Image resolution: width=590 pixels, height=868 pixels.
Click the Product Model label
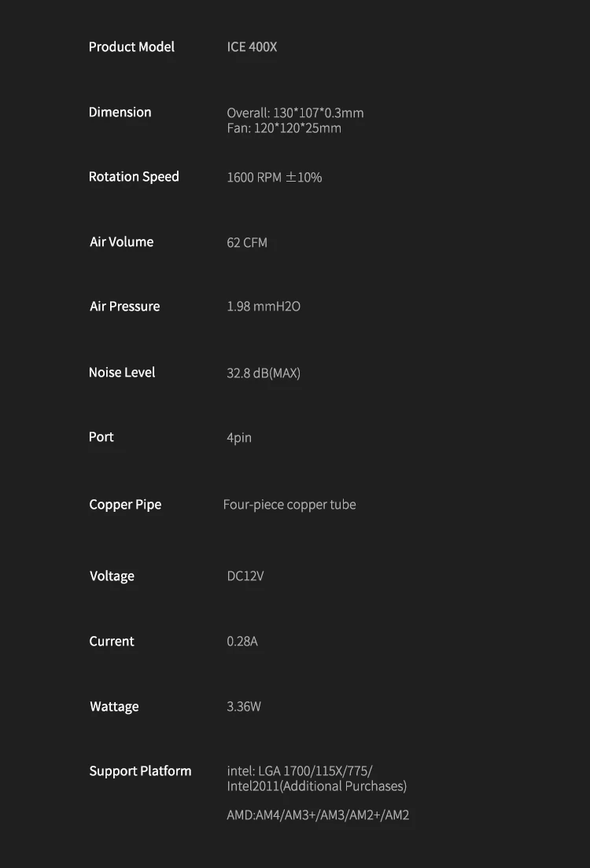point(131,47)
